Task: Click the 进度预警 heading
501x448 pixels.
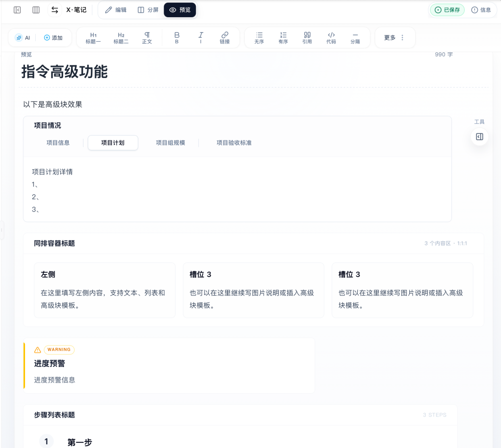Action: click(50, 364)
